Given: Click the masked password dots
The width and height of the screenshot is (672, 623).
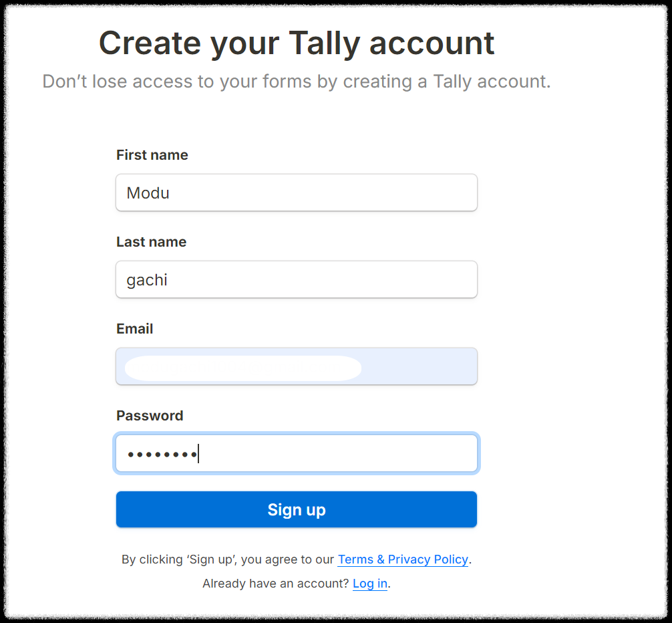Looking at the screenshot, I should (x=162, y=453).
